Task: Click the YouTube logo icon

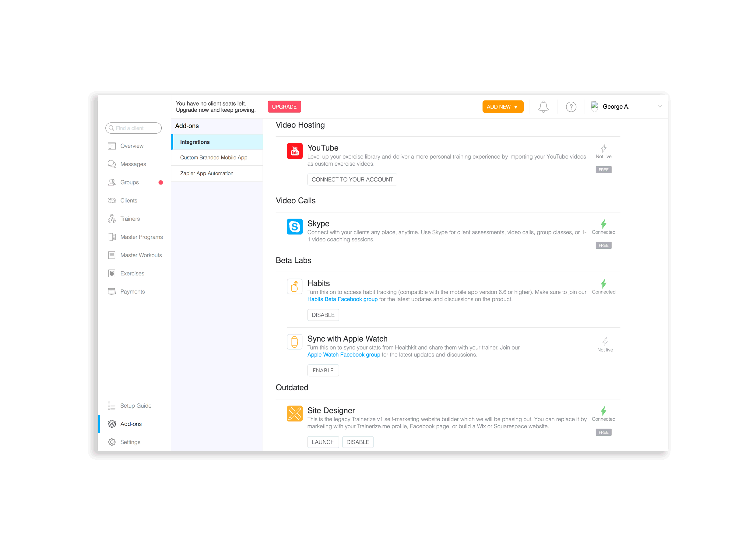Action: point(295,151)
